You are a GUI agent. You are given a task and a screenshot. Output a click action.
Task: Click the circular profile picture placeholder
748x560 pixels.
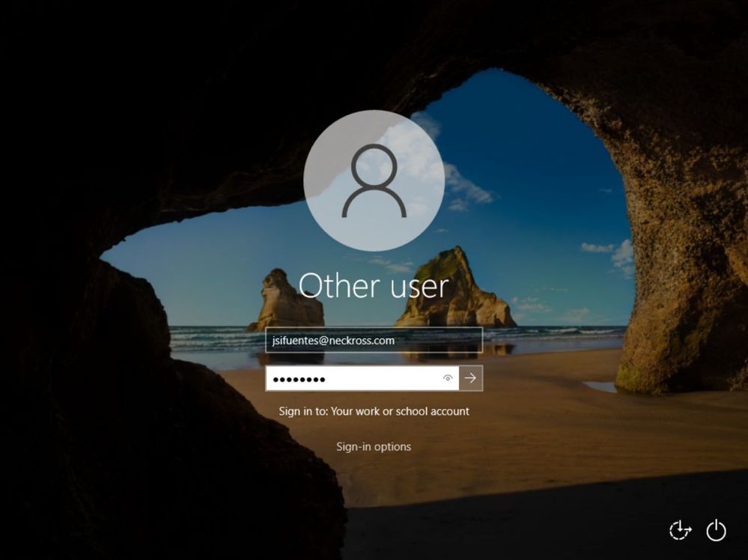coord(374,180)
